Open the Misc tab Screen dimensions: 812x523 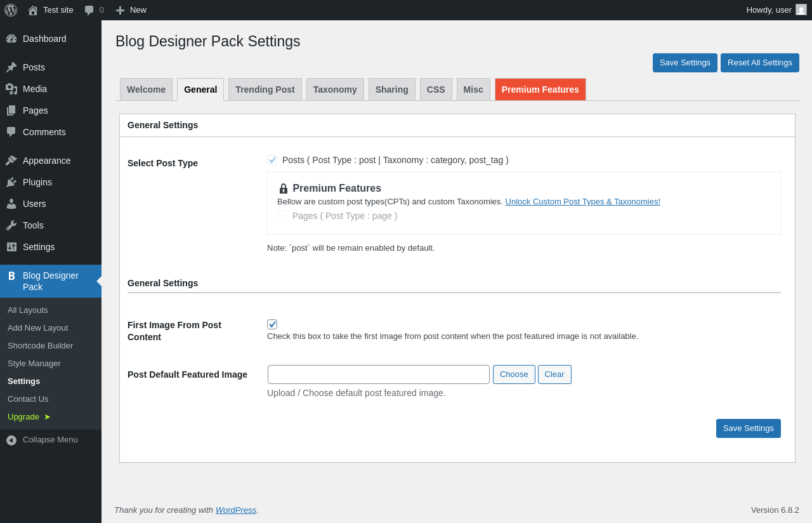tap(473, 89)
